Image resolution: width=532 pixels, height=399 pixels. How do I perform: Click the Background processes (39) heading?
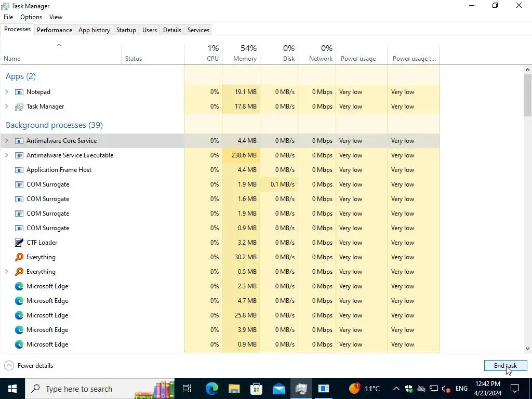tap(54, 125)
